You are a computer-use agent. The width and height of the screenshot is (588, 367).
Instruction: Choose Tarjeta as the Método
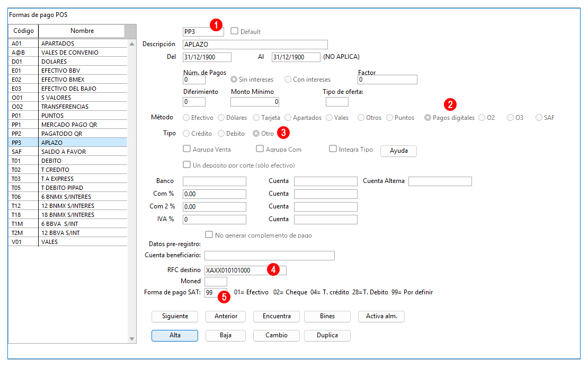pos(256,118)
